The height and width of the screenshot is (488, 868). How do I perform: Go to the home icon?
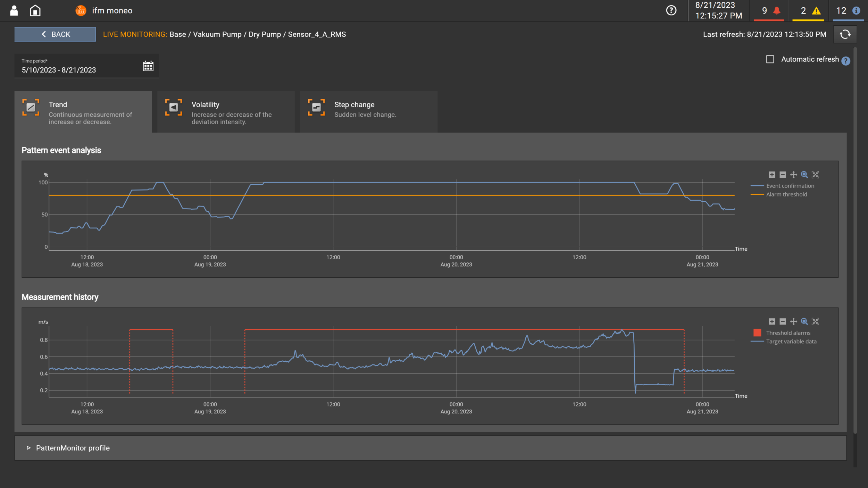(x=36, y=10)
